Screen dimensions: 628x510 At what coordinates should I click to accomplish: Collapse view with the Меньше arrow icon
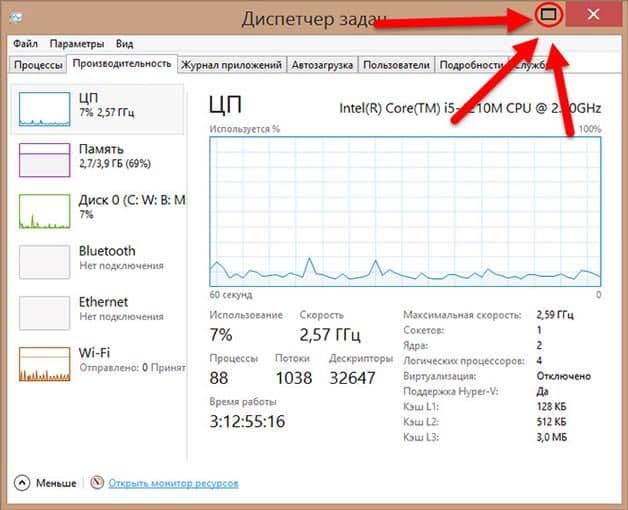point(22,483)
